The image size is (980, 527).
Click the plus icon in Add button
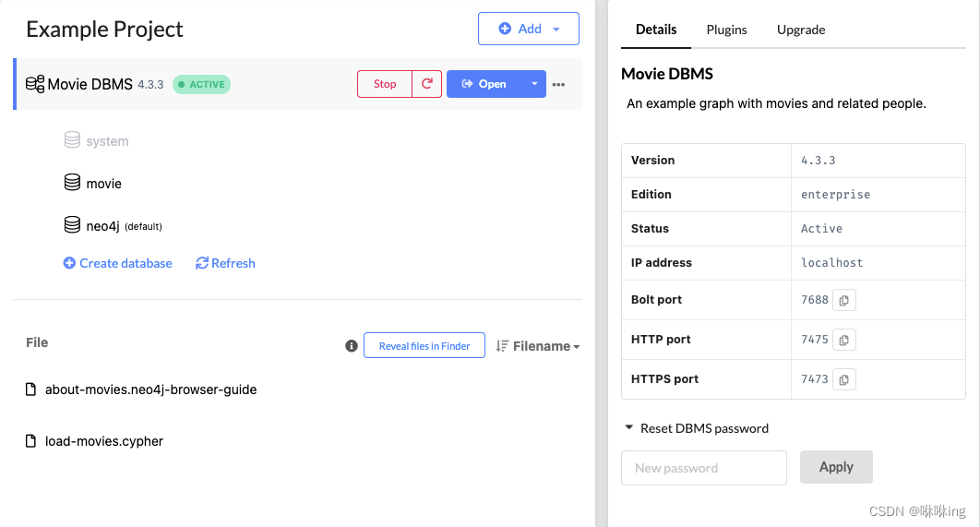[505, 29]
